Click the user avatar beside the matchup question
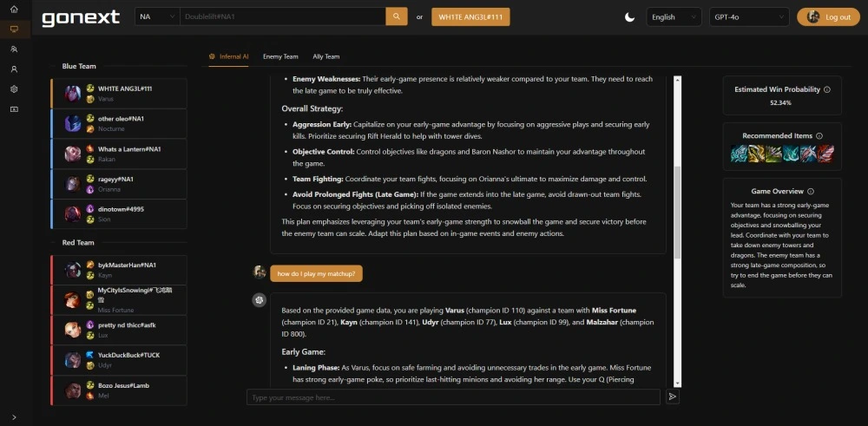Screen dimensions: 868x426 point(259,272)
